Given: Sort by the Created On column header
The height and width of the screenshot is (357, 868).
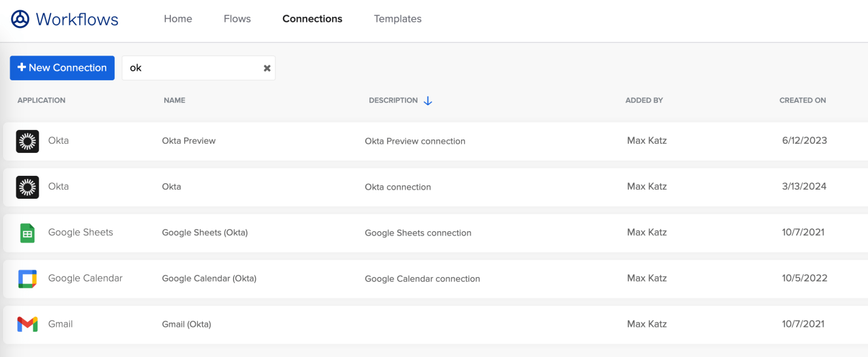Looking at the screenshot, I should 802,100.
